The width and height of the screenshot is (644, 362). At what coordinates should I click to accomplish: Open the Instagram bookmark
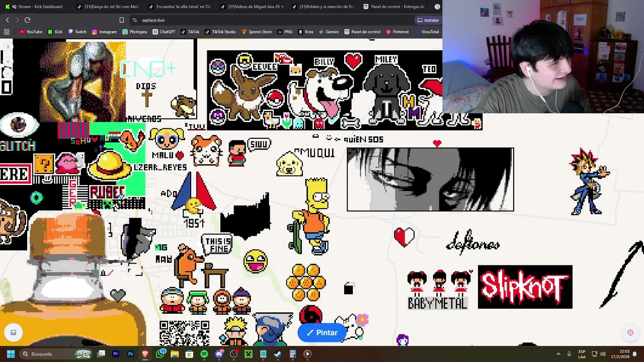[x=104, y=32]
